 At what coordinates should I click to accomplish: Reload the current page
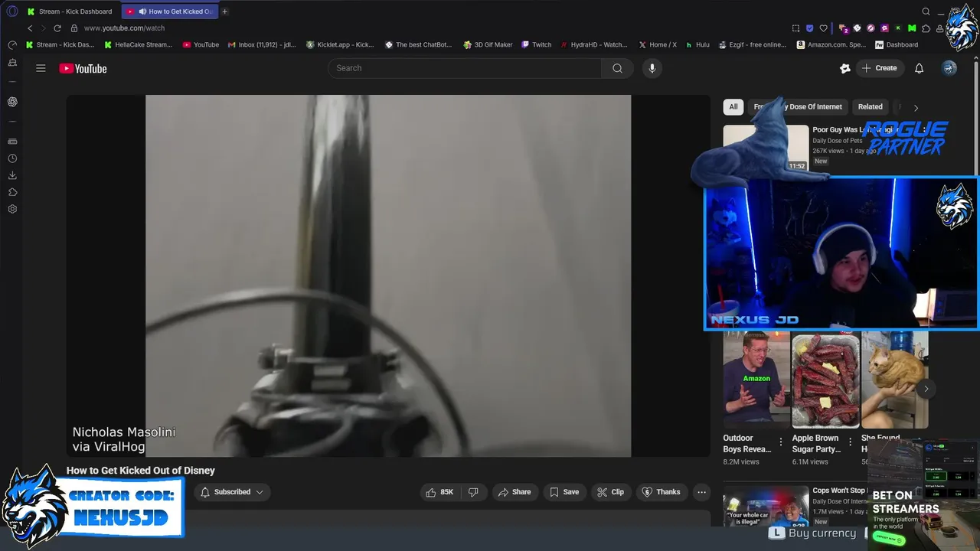[57, 28]
